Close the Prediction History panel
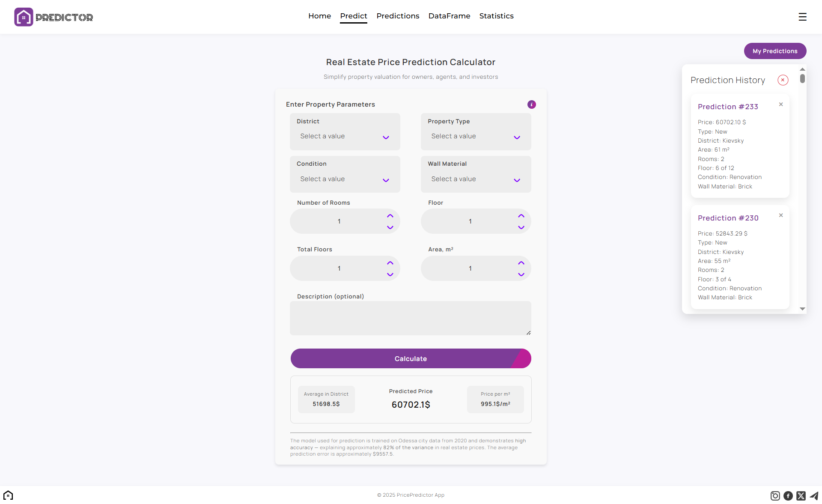 pyautogui.click(x=783, y=80)
